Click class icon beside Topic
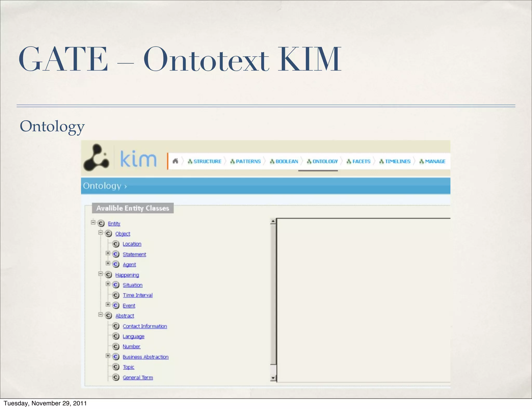The image size is (532, 409). pyautogui.click(x=116, y=367)
